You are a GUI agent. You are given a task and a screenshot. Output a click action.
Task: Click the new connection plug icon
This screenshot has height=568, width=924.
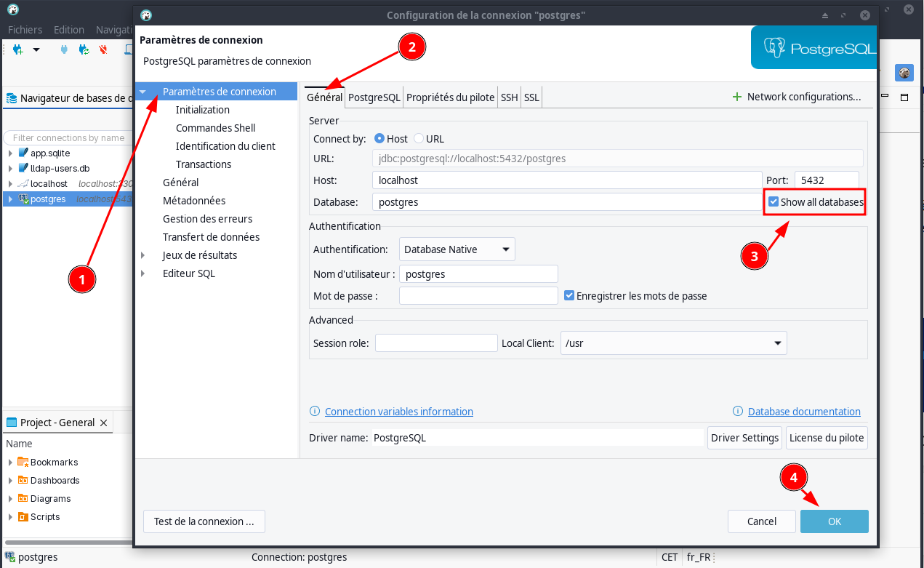(18, 49)
